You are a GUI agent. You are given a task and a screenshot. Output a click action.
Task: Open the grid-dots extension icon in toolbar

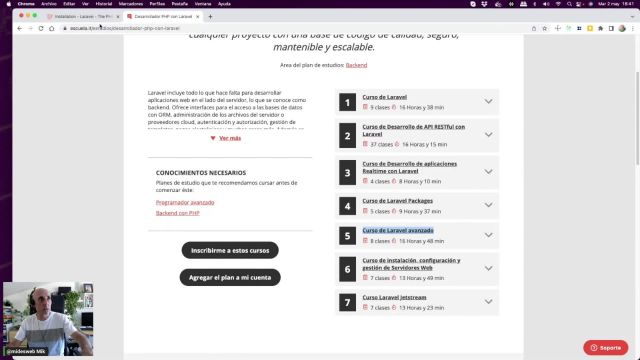(x=579, y=28)
